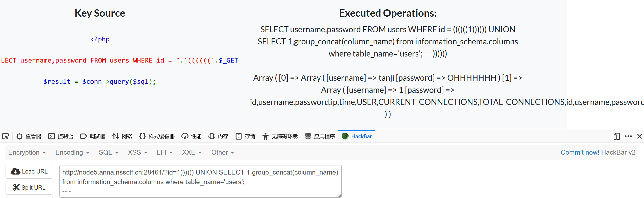Switch to the 调试器 Debugger tab

tap(93, 136)
